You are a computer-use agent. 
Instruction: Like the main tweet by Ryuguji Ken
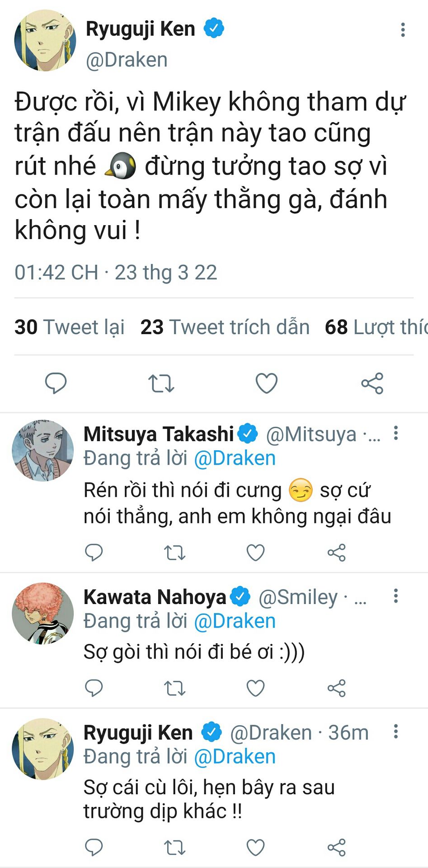click(x=266, y=383)
